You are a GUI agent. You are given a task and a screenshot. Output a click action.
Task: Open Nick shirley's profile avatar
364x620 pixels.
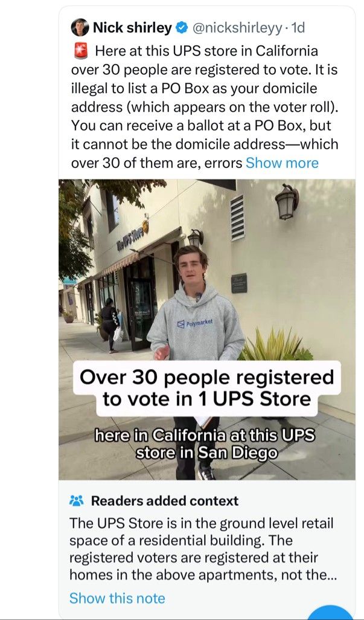[80, 28]
